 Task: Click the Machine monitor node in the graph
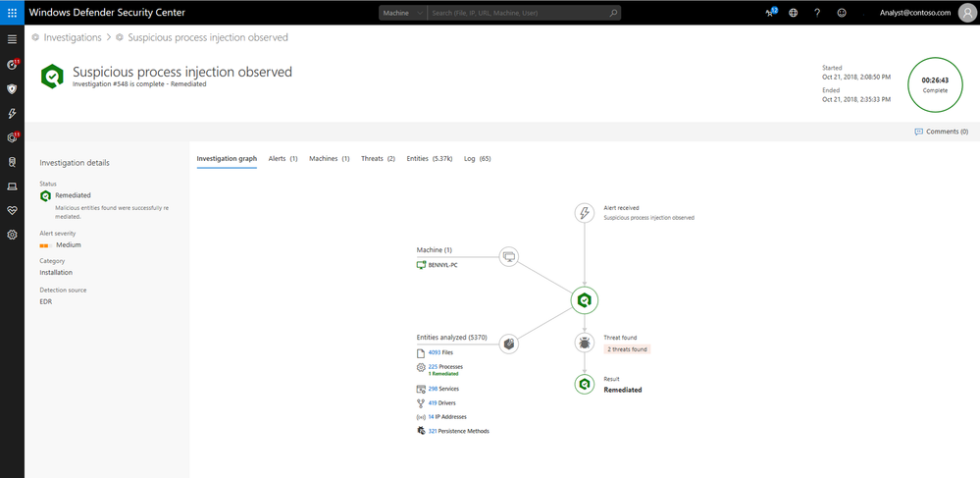pos(509,256)
